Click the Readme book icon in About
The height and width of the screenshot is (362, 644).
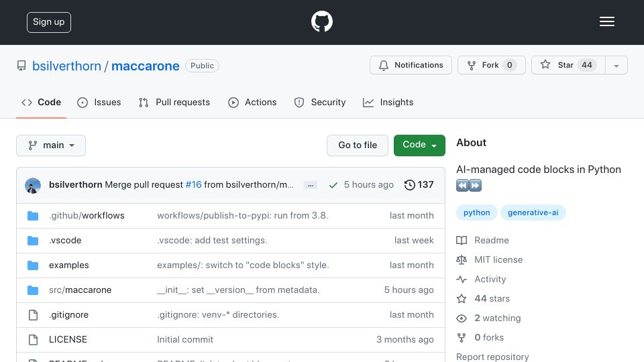462,241
